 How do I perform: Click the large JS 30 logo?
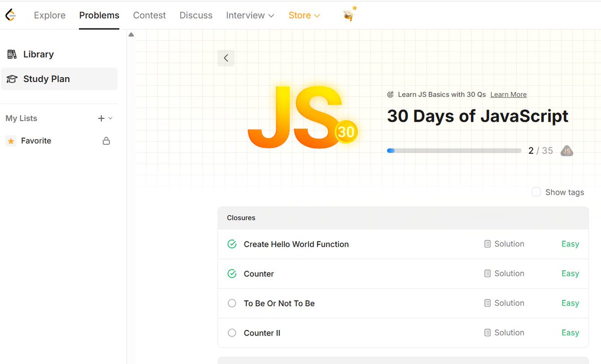(x=303, y=117)
